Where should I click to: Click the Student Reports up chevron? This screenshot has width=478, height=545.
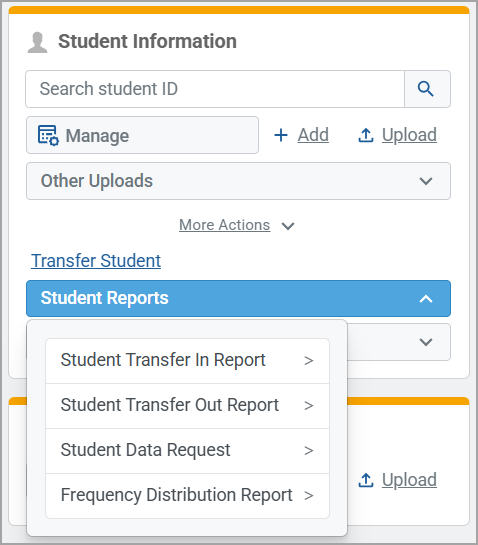(x=426, y=299)
